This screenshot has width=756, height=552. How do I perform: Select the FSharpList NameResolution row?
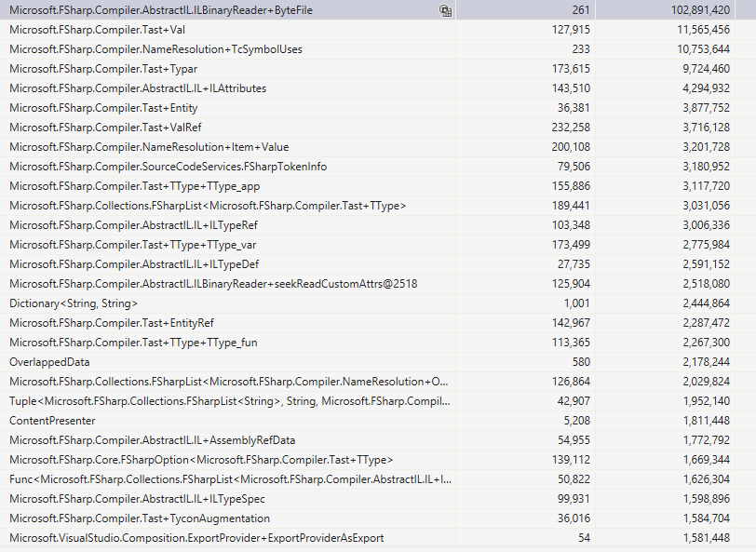[378, 382]
